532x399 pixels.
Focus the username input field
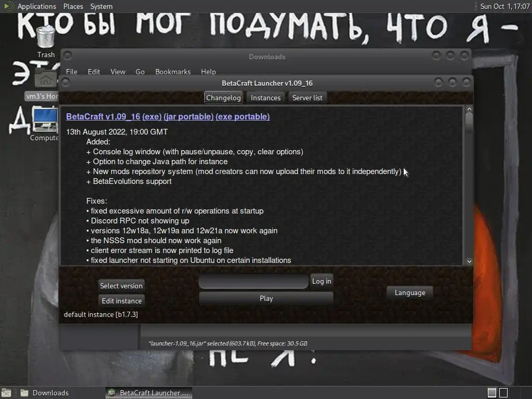pyautogui.click(x=254, y=281)
